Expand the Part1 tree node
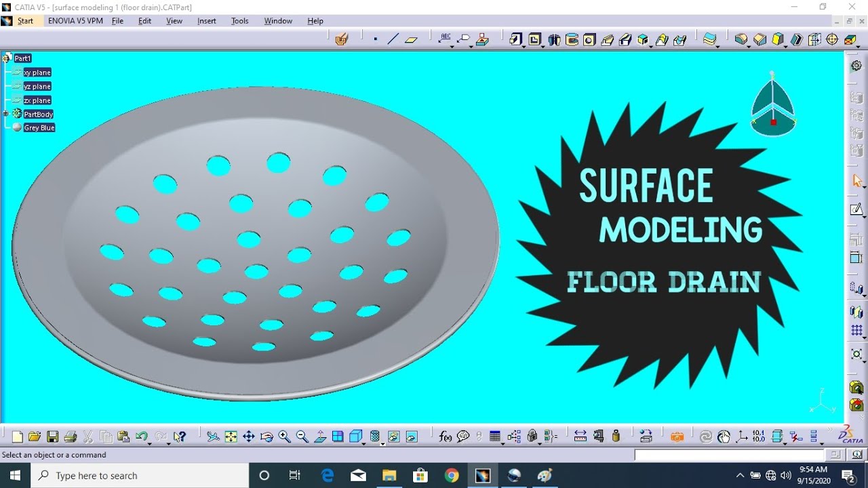868x488 pixels. 5,58
